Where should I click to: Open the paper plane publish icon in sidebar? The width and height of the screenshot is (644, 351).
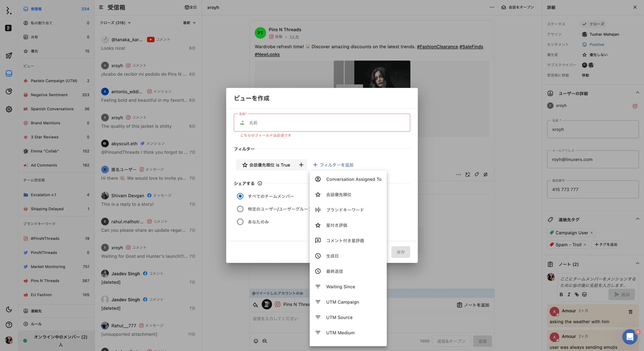tap(9, 56)
